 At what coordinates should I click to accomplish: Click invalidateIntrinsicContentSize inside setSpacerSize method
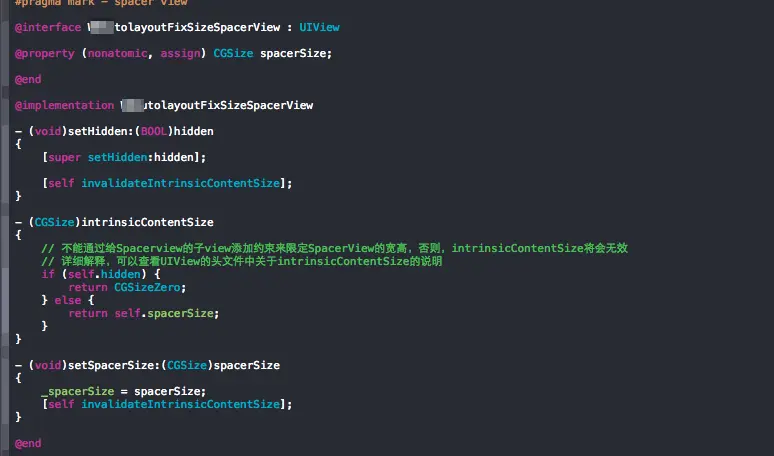coord(180,405)
